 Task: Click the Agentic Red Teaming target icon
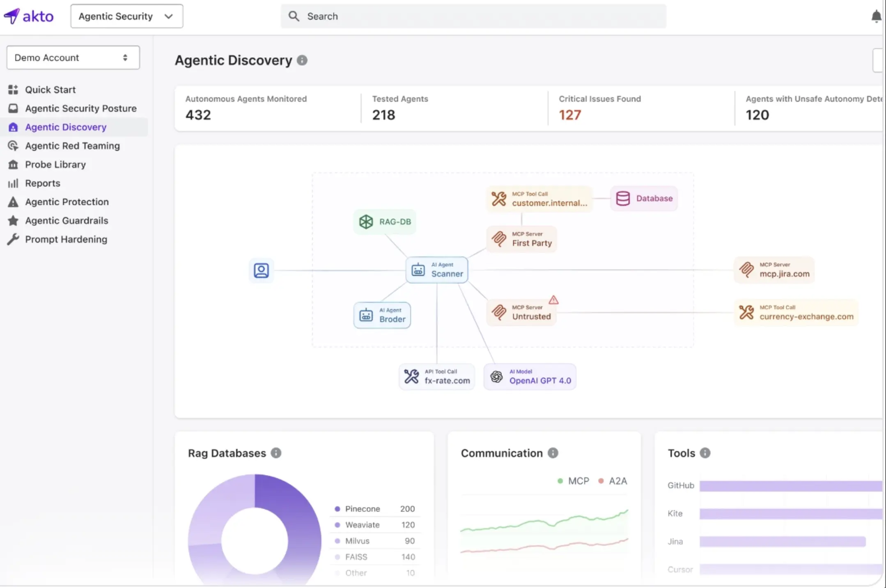coord(13,146)
